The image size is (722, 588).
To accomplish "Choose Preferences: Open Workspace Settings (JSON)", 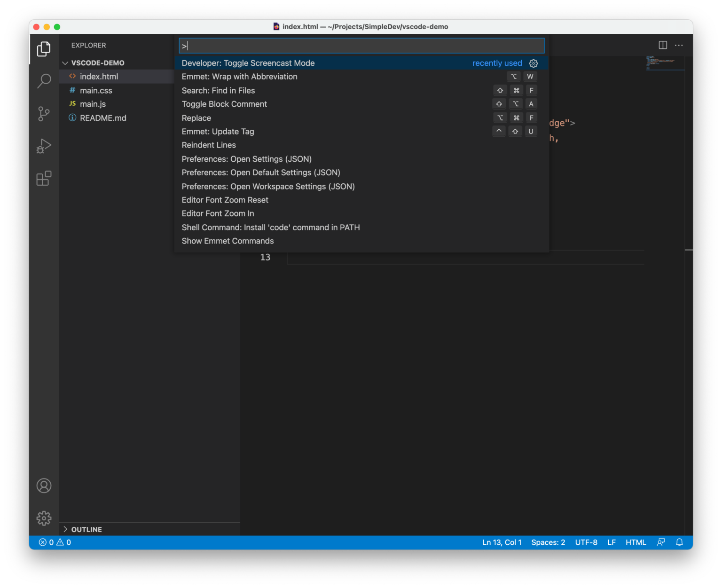I will (361, 187).
